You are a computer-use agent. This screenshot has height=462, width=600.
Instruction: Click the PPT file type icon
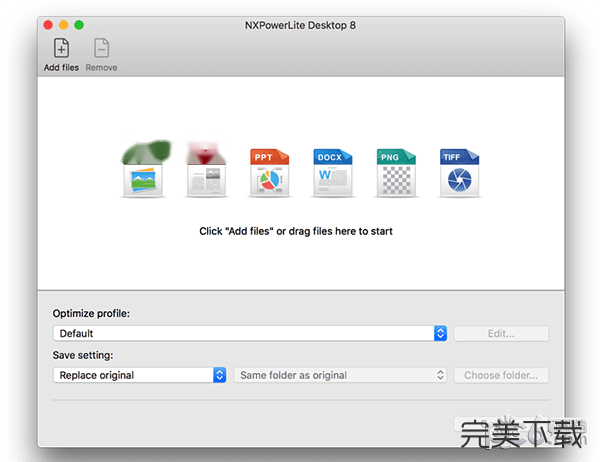pos(270,173)
